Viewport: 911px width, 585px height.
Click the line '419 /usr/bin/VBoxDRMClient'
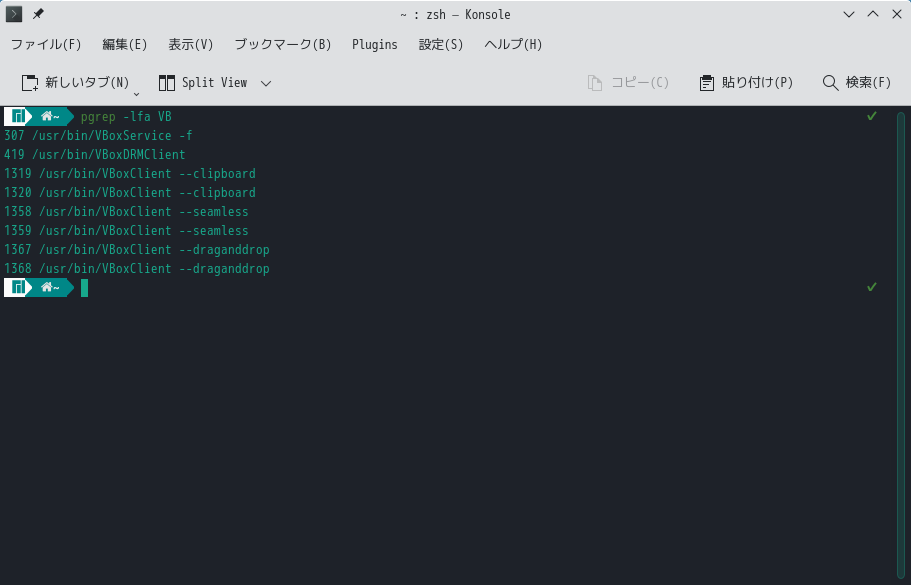click(95, 155)
